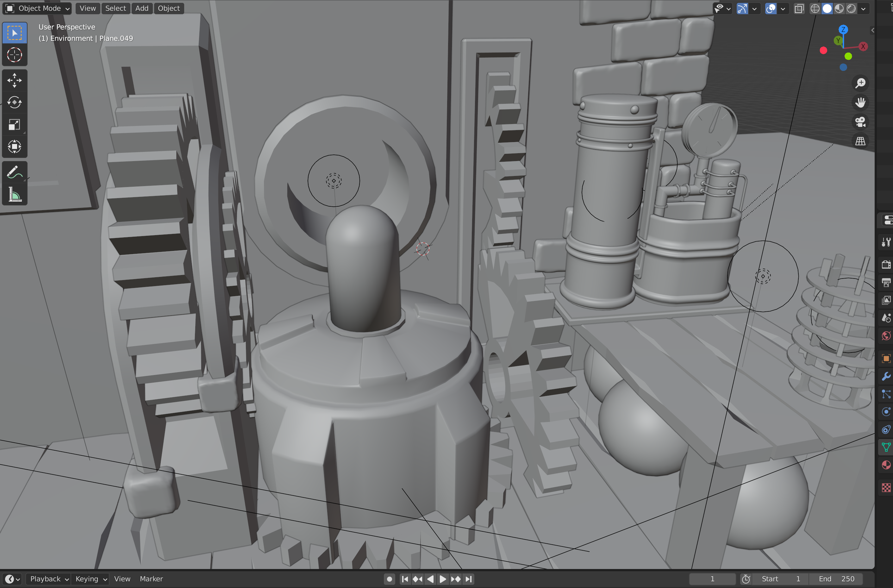The width and height of the screenshot is (893, 588).
Task: Jump to the next keyframe
Action: coord(456,579)
